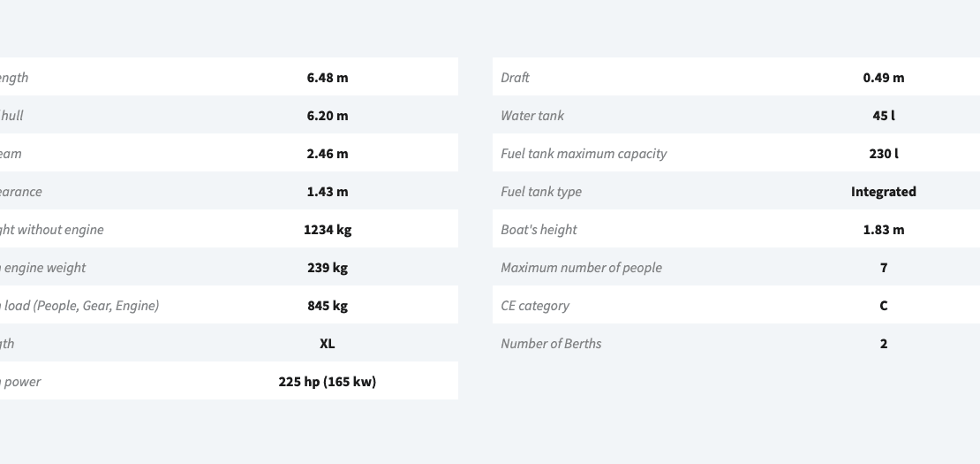Click the 1234 kg weight value

[328, 230]
